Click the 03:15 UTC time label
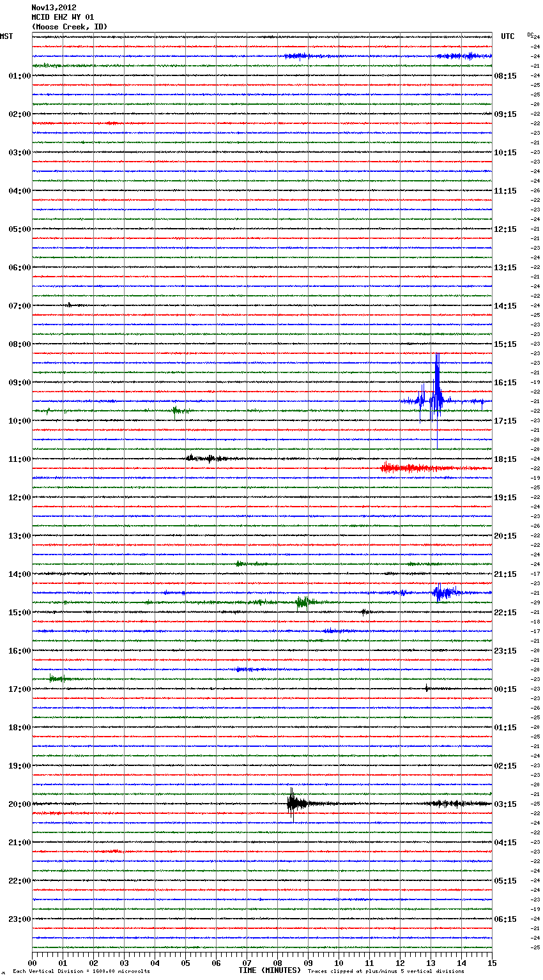Screen dimensions: 543x980 coord(505,804)
